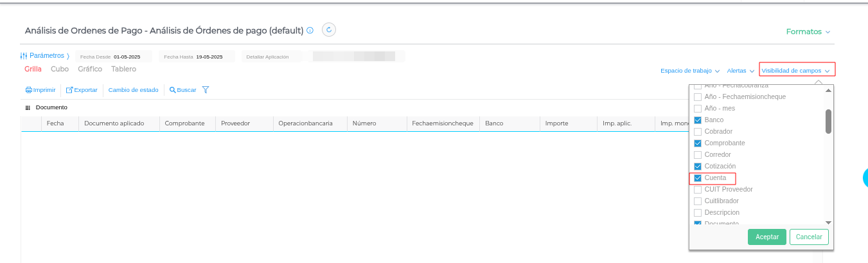Viewport: 868px width, 263px height.
Task: Click the grid icon beside Documento
Action: pos(28,107)
